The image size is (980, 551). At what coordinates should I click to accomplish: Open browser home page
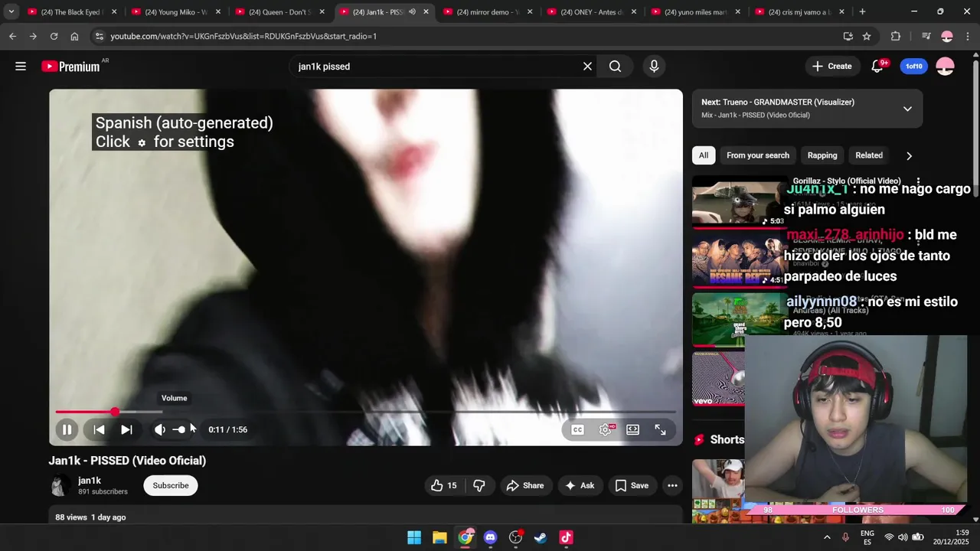(x=74, y=37)
